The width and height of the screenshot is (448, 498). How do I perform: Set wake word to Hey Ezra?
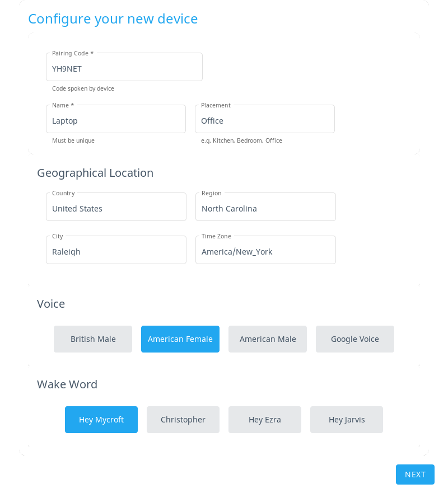tap(265, 420)
